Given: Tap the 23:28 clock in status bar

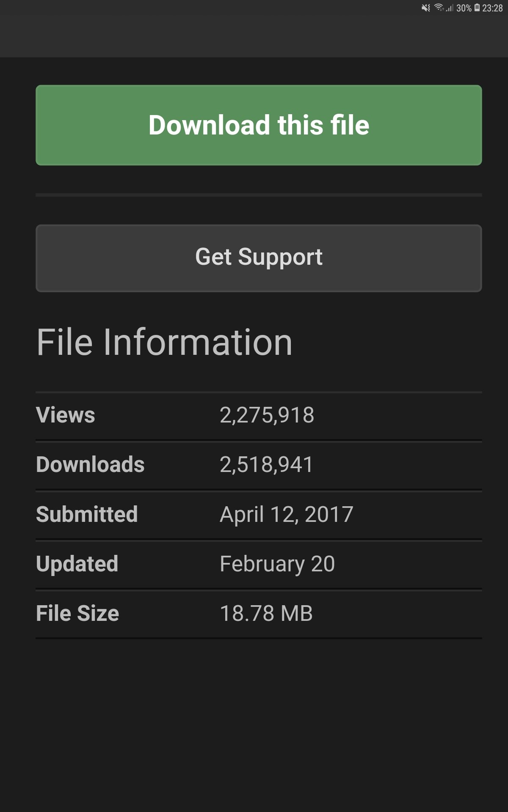Looking at the screenshot, I should pyautogui.click(x=492, y=8).
